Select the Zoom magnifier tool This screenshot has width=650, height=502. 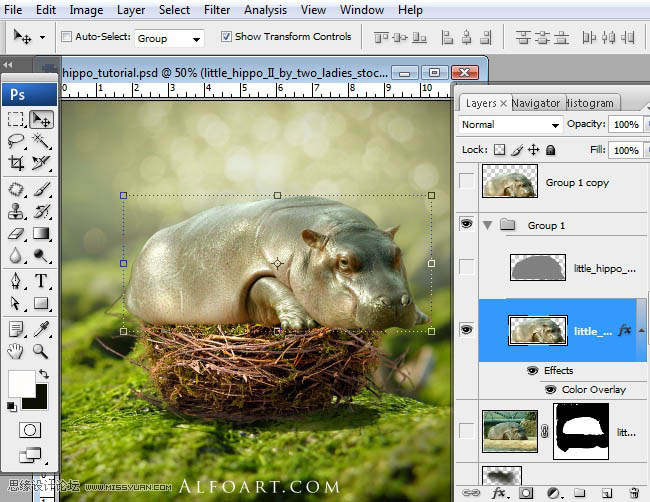pyautogui.click(x=41, y=350)
